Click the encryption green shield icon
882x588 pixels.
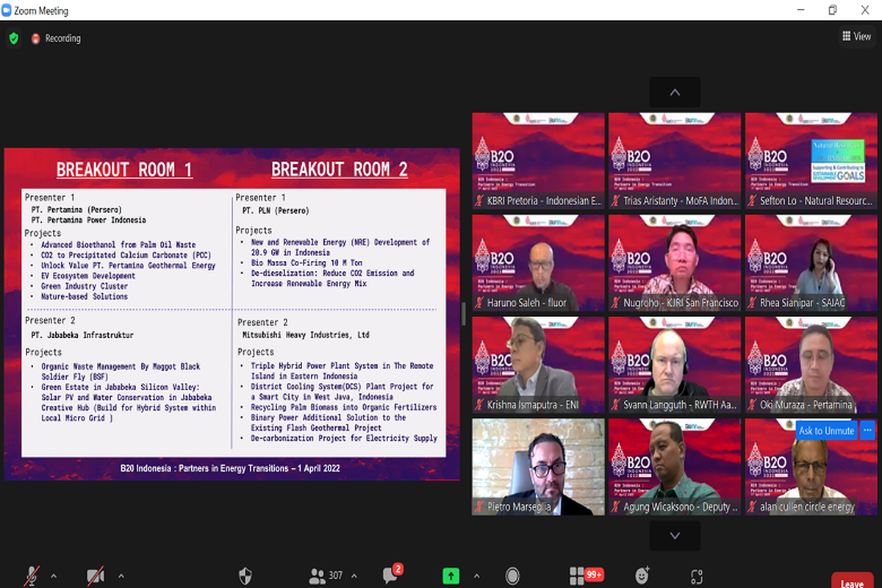point(13,38)
